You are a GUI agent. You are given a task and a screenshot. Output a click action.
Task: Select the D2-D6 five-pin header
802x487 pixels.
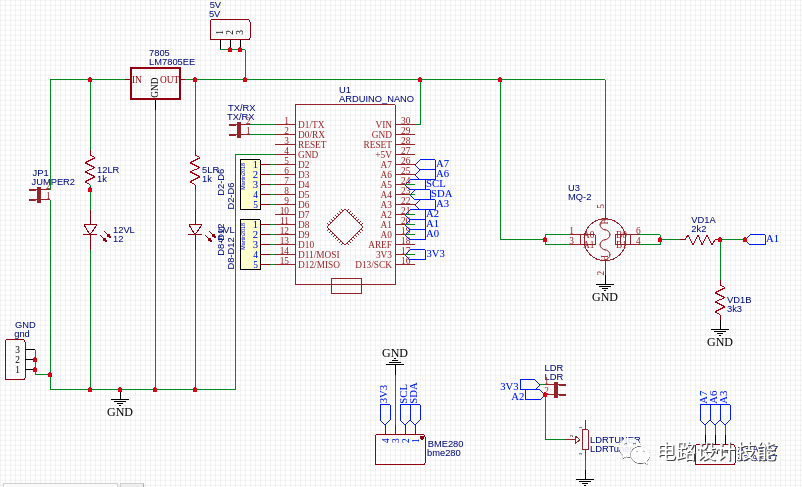point(251,184)
